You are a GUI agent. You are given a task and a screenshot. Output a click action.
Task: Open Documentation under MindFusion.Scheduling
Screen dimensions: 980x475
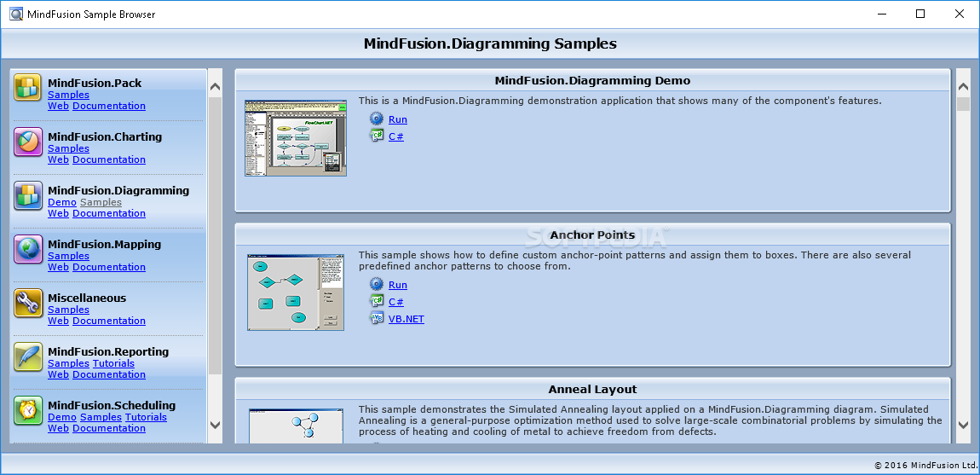click(x=109, y=428)
